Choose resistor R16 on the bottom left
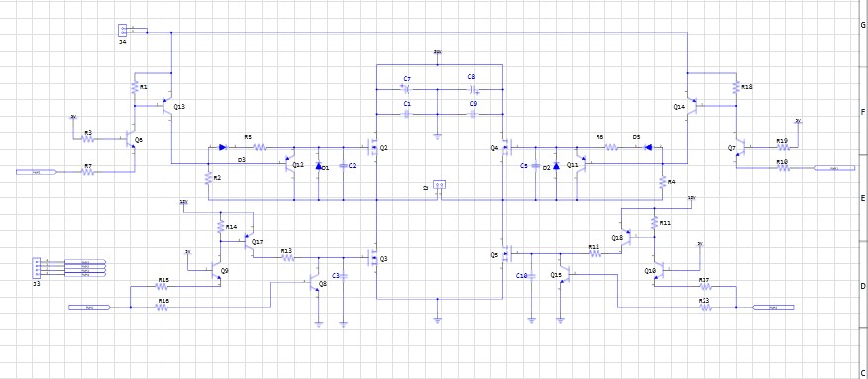Screen dimensions: 868x379 162,307
